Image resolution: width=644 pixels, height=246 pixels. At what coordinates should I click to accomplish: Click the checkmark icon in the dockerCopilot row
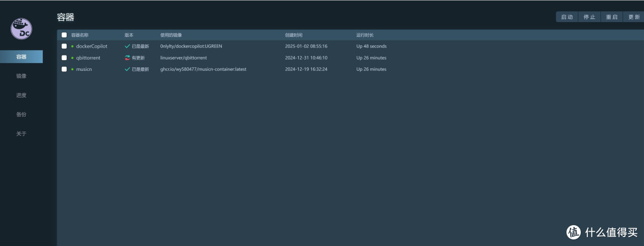(128, 46)
